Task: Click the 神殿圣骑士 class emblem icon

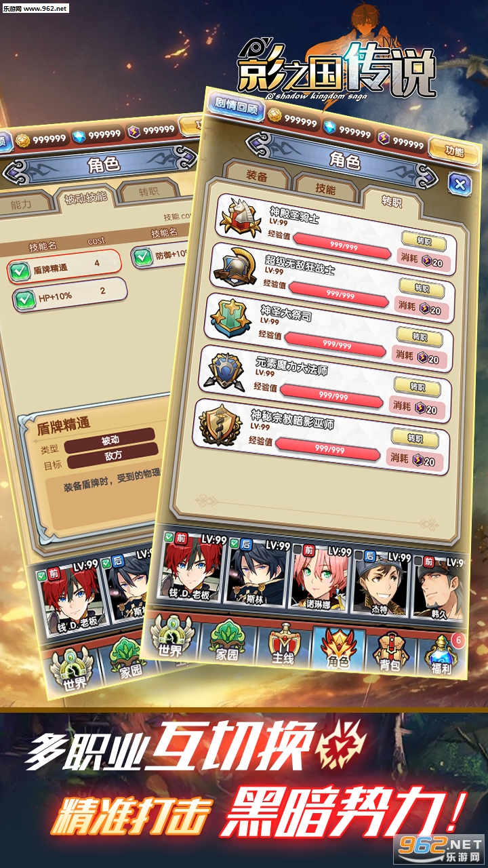Action: point(243,218)
